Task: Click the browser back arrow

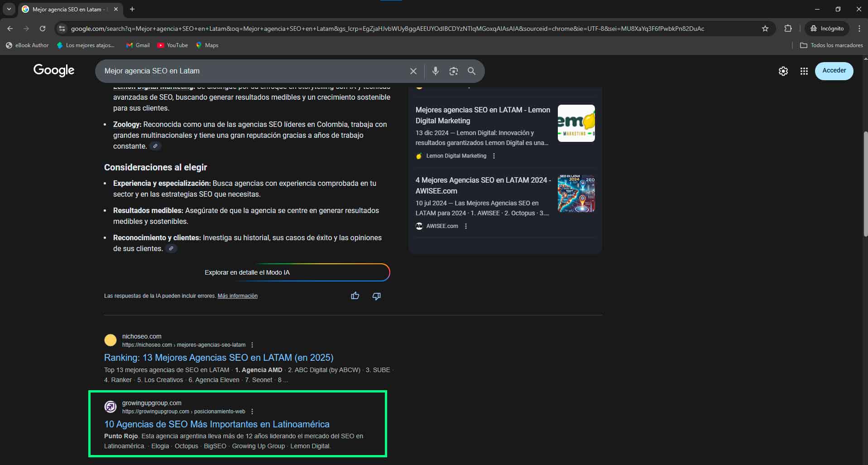Action: pos(10,29)
